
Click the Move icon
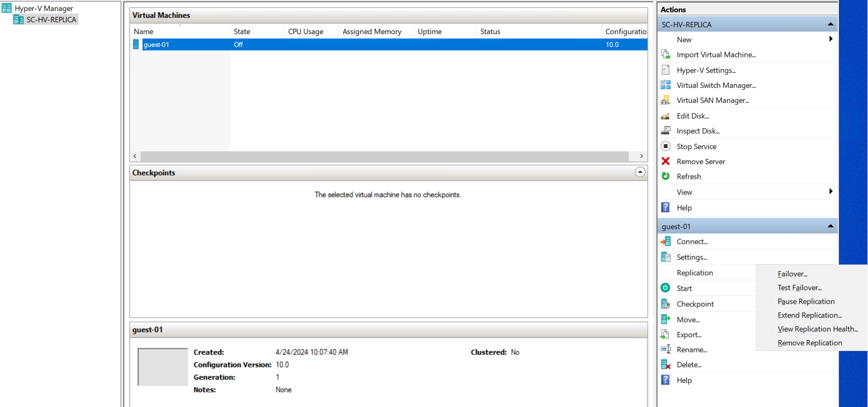[x=666, y=319]
